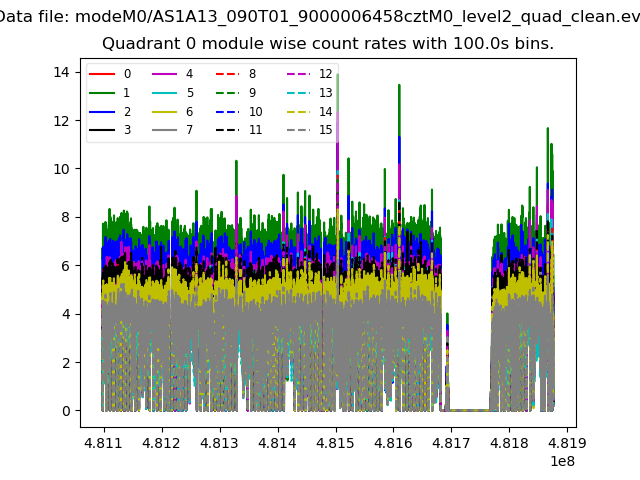Click the 'Quadrant 0 module wise count rates' subtitle
The width and height of the screenshot is (640, 480).
click(x=328, y=43)
